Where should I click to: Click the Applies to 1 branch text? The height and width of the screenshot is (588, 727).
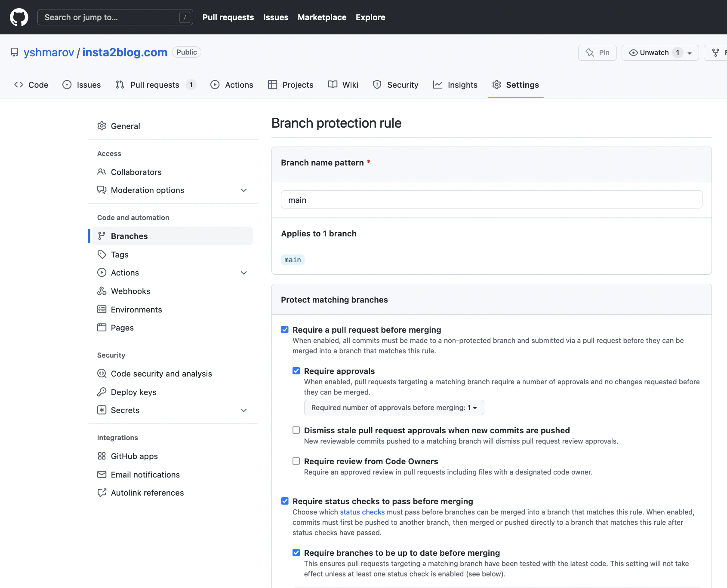(x=319, y=233)
